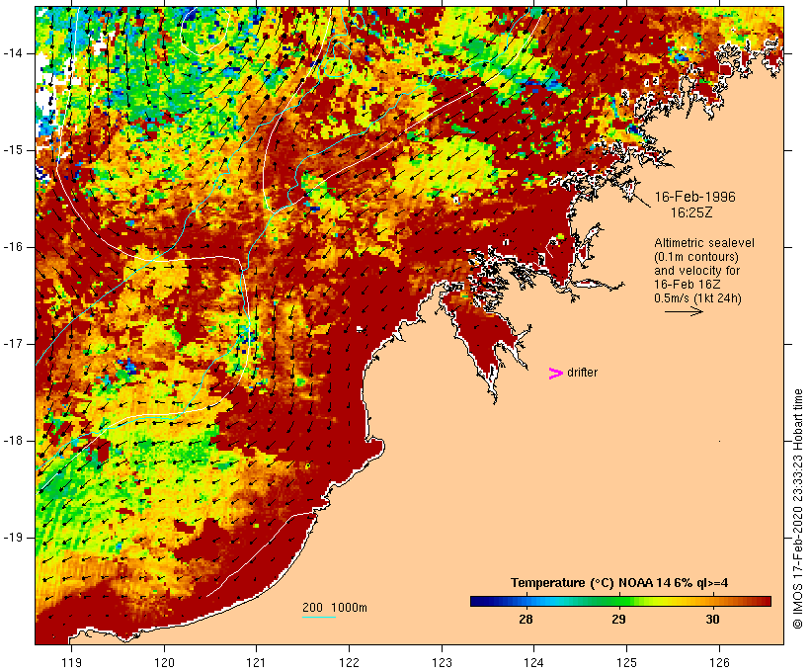Click the latitude label '-17'
This screenshot has height=672, width=810.
13,344
